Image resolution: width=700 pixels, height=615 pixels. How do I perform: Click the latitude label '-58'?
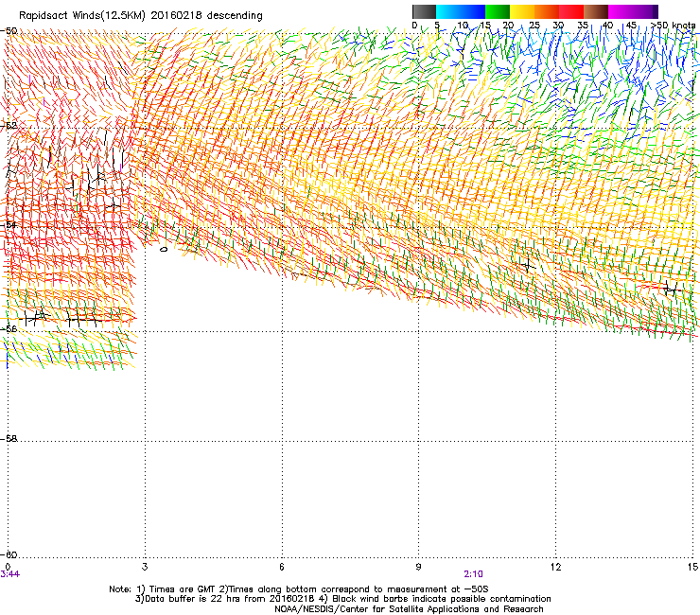click(9, 439)
